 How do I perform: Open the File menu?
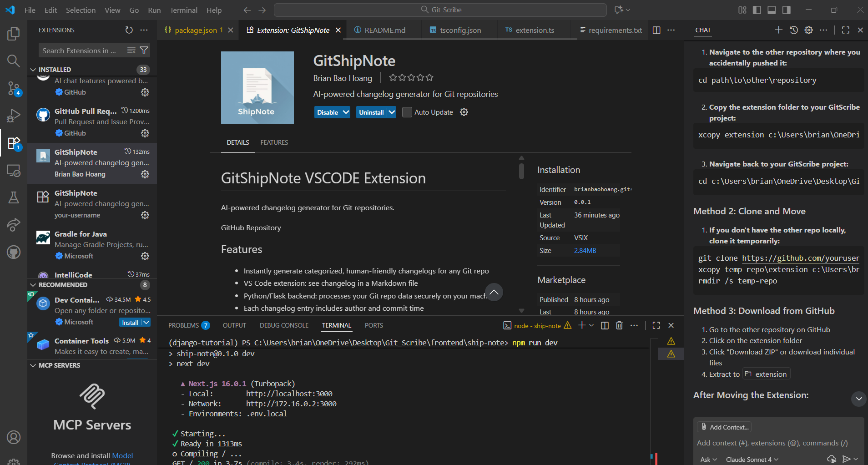[x=30, y=10]
